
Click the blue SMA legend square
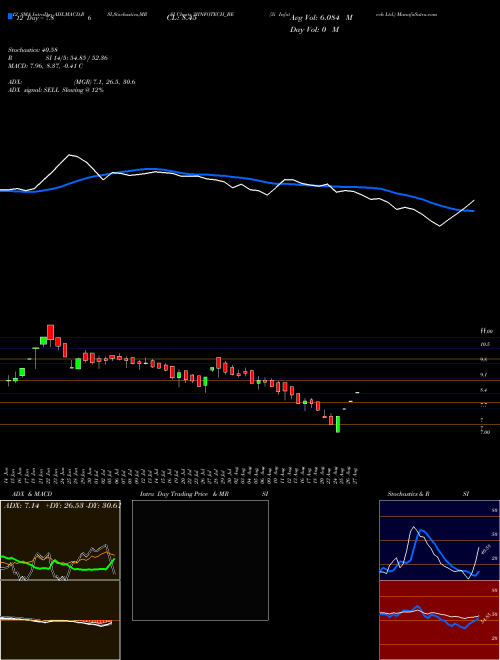10,17
